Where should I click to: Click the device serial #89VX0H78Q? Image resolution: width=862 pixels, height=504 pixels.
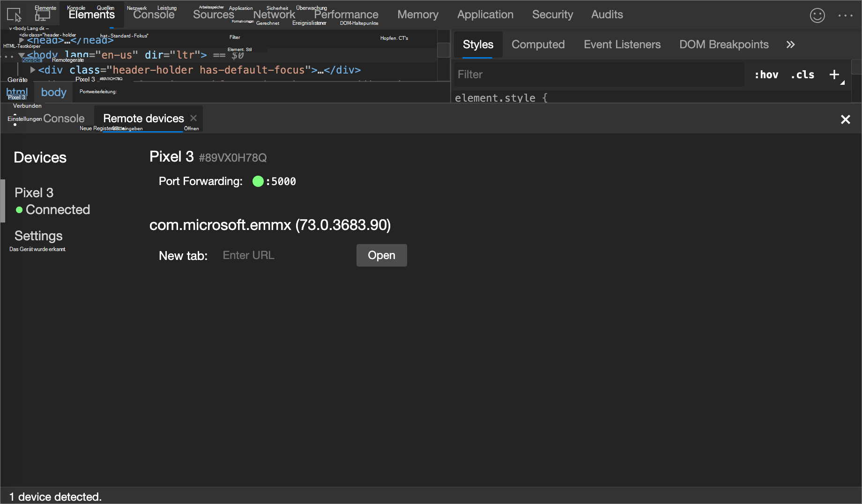tap(233, 158)
